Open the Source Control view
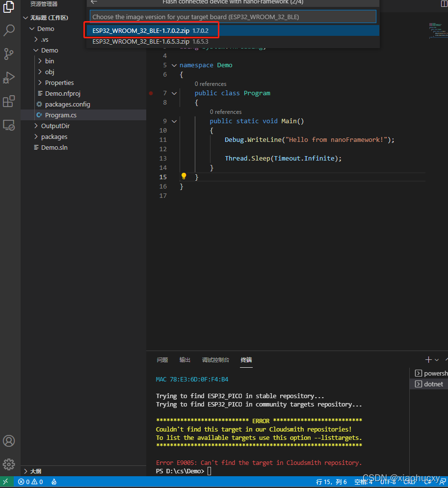The image size is (448, 488). pyautogui.click(x=9, y=54)
